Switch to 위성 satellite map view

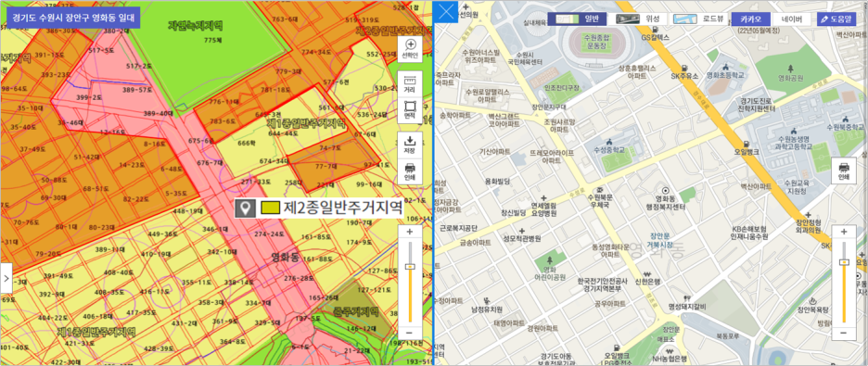pos(638,19)
